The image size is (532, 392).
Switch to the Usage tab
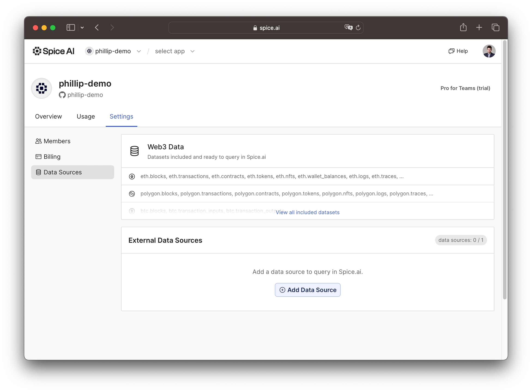pos(86,116)
